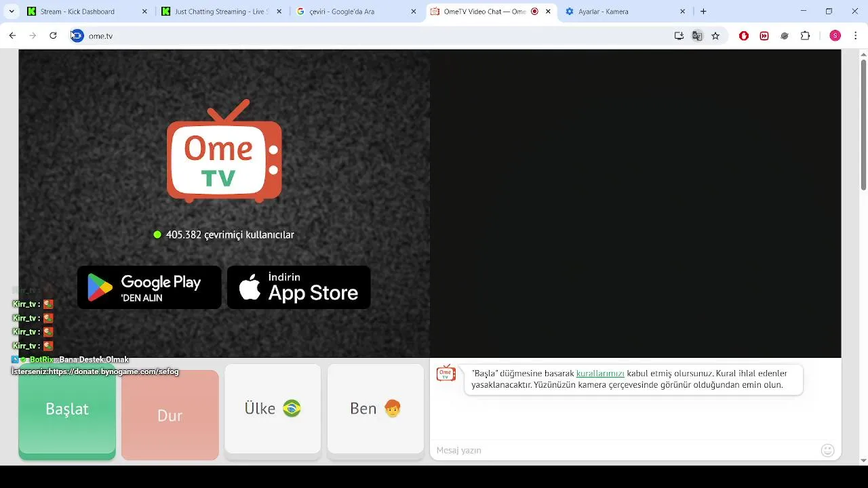Open the Chrome three-dot menu
Image resolution: width=868 pixels, height=488 pixels.
pos(855,36)
